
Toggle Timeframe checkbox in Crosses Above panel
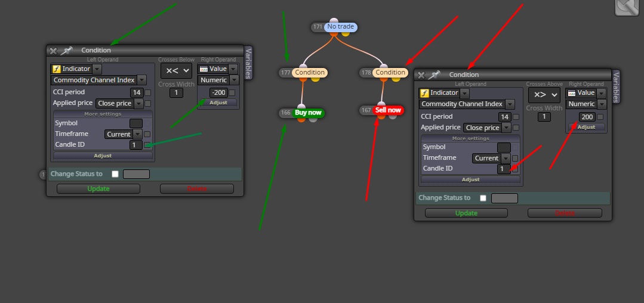click(x=515, y=159)
